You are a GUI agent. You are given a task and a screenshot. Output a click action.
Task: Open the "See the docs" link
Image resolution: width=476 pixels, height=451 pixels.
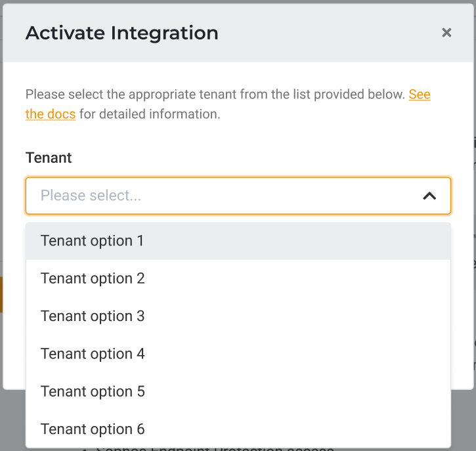click(420, 95)
